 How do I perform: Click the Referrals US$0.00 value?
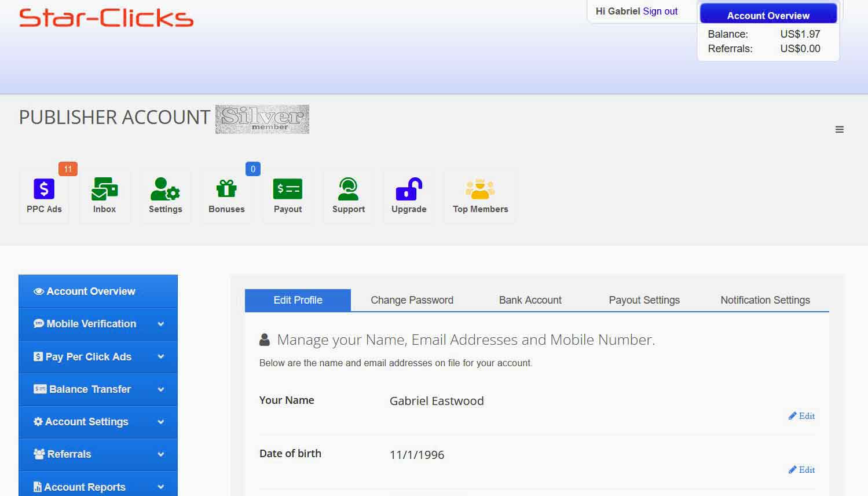coord(800,49)
